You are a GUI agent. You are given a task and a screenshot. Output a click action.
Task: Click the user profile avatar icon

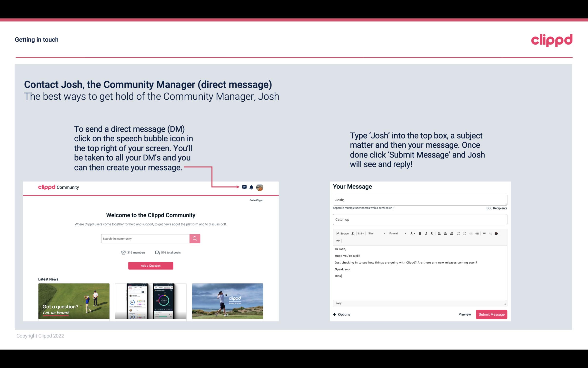tap(260, 187)
